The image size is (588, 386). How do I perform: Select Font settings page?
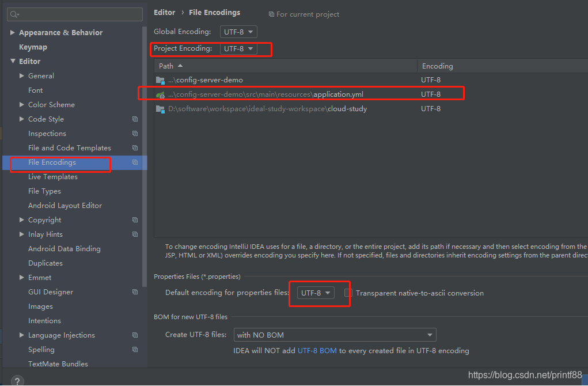tap(35, 90)
